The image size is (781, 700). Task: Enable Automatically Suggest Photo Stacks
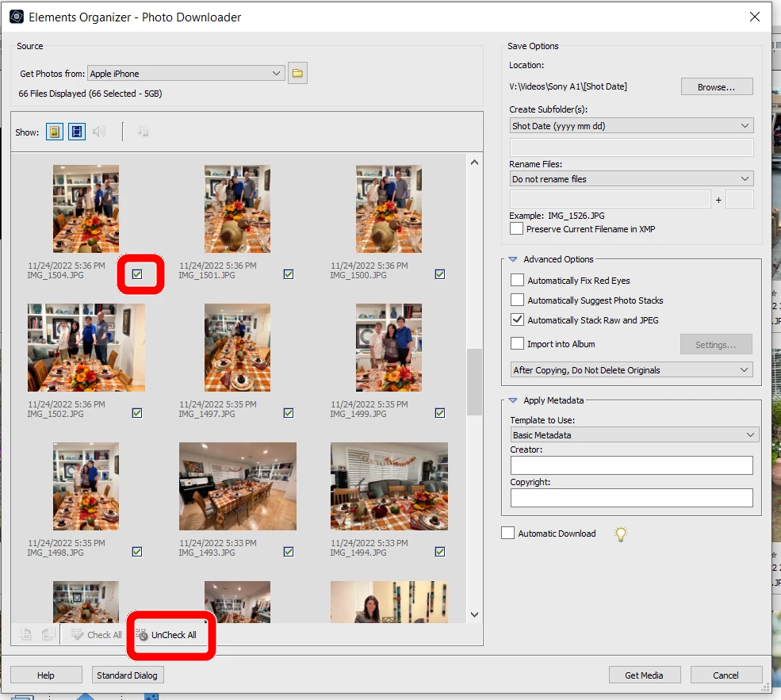coord(517,300)
